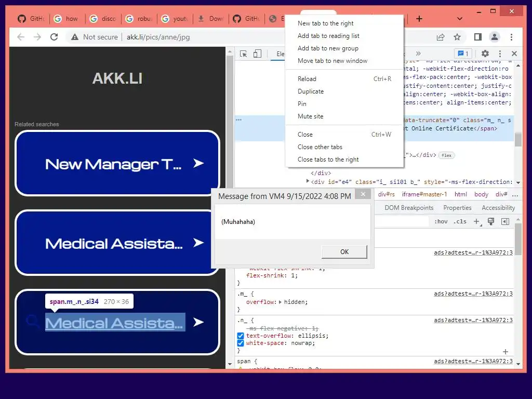The image size is (532, 399).
Task: Select iframe#master-1 in the breadcrumb
Action: (424, 194)
